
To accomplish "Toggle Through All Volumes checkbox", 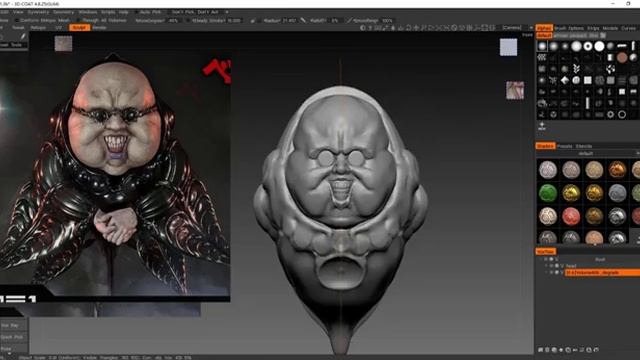I will point(79,20).
